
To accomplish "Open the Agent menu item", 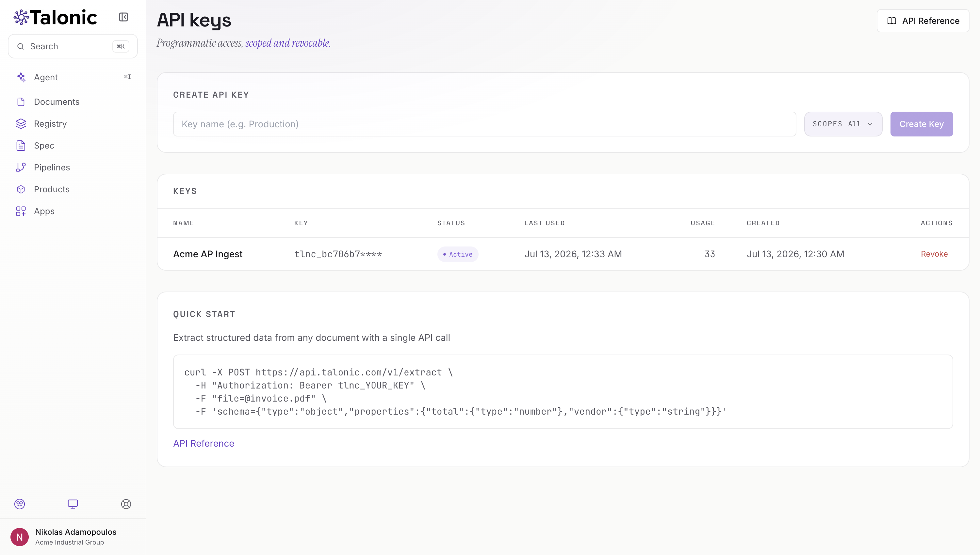I will pyautogui.click(x=73, y=77).
